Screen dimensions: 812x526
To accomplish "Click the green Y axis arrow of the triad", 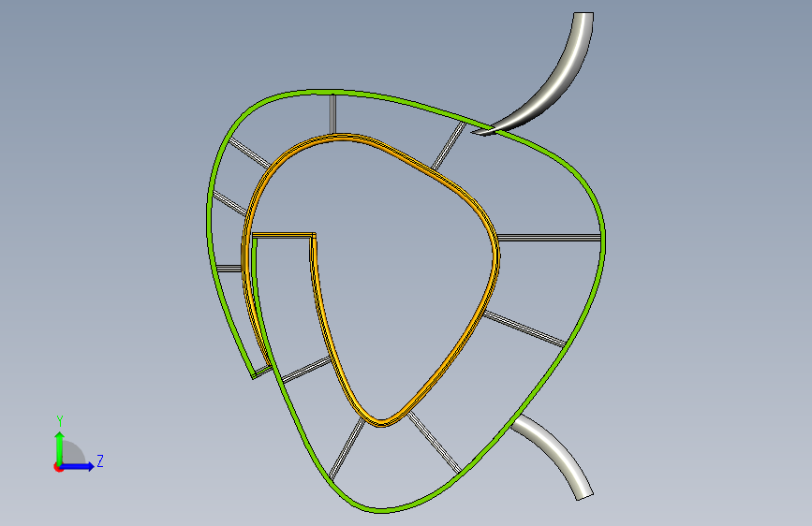I will click(x=60, y=447).
